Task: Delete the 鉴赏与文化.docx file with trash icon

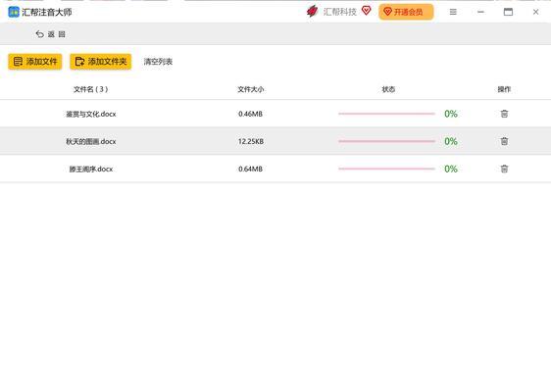Action: click(x=504, y=114)
